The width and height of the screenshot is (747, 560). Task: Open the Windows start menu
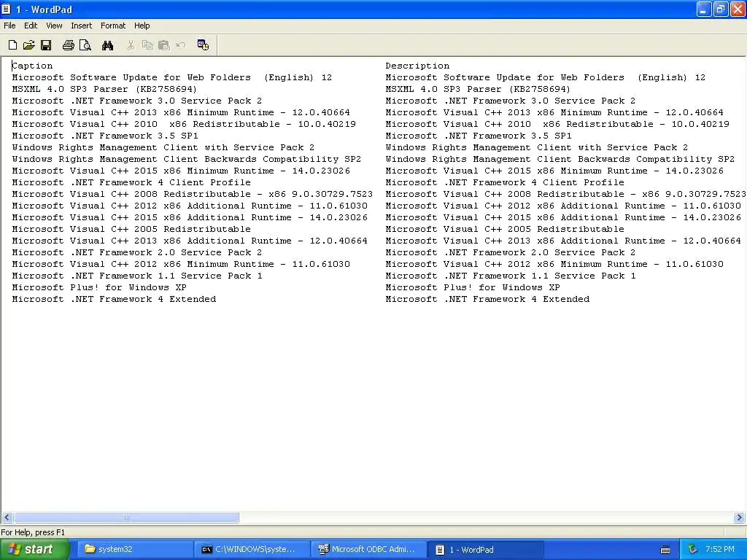[x=34, y=550]
